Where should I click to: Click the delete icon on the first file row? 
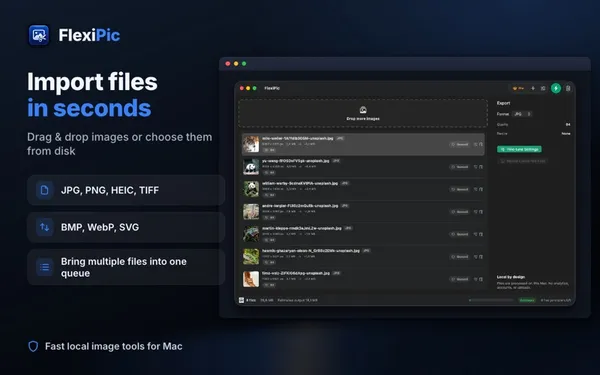[481, 145]
